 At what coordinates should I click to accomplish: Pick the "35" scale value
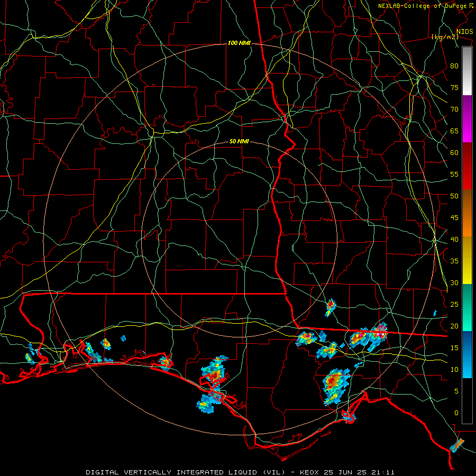(454, 261)
